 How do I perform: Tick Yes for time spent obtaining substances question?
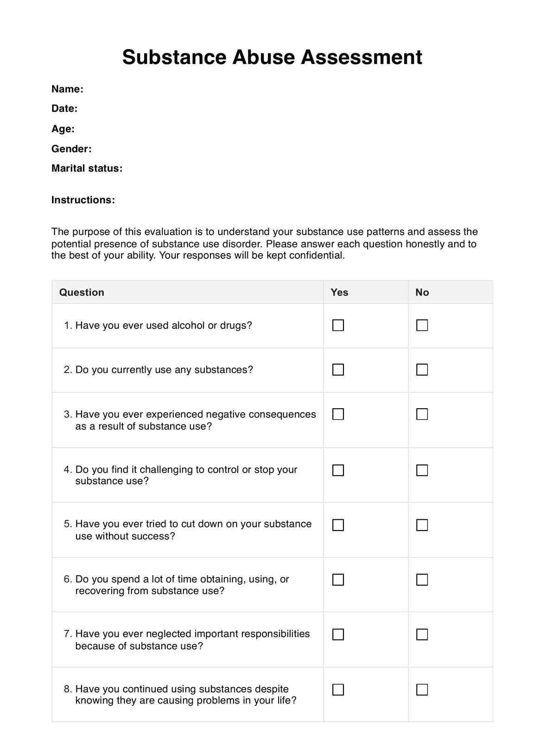(338, 580)
